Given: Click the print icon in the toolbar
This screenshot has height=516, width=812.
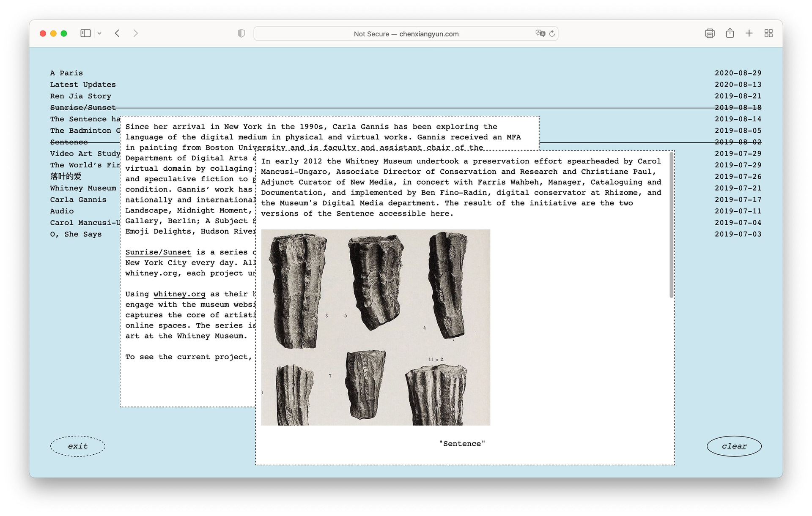Looking at the screenshot, I should coord(710,33).
